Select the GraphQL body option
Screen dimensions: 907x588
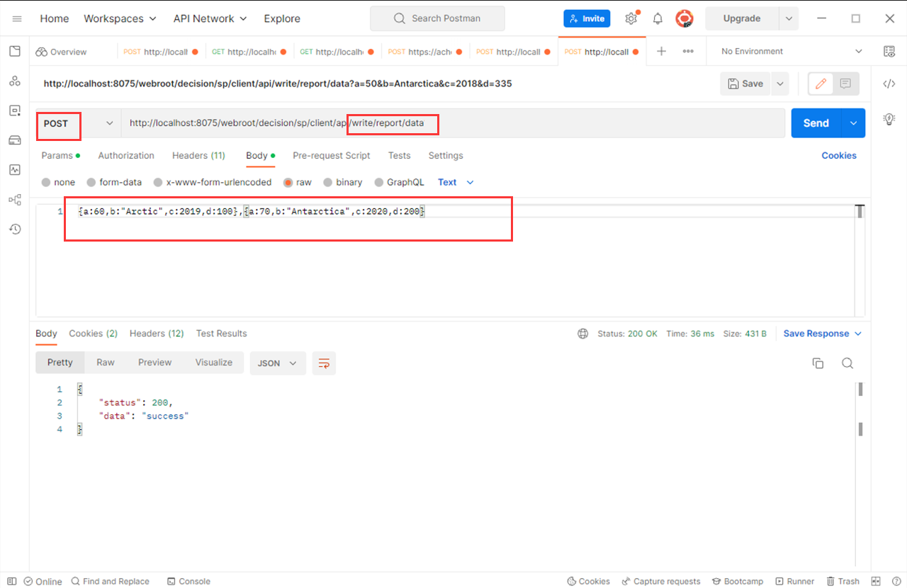[x=399, y=182]
